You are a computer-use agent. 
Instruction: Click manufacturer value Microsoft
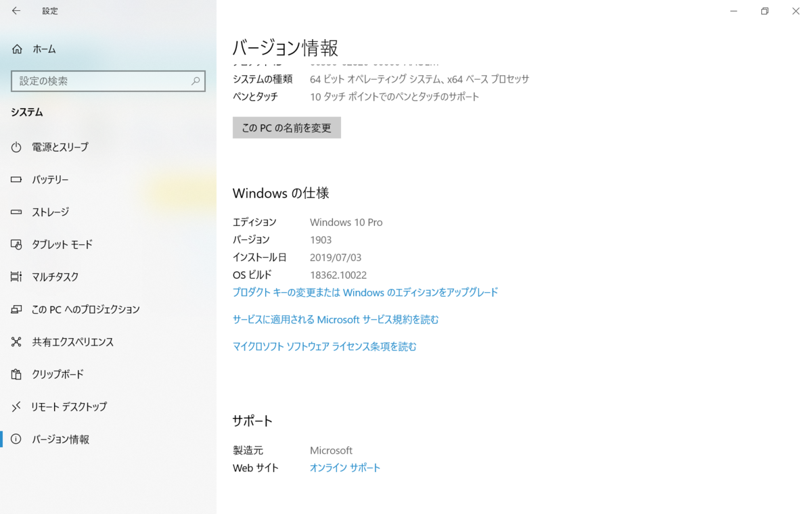click(331, 450)
